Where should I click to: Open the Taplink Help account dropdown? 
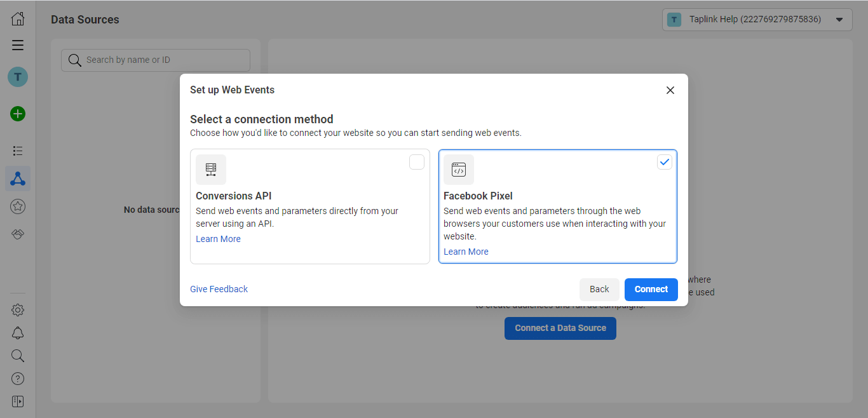click(x=757, y=20)
